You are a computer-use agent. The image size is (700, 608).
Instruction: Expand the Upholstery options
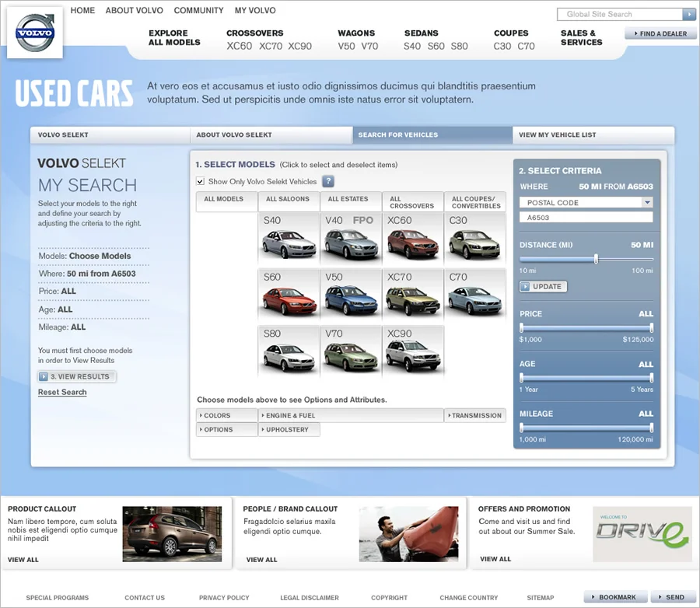point(289,429)
